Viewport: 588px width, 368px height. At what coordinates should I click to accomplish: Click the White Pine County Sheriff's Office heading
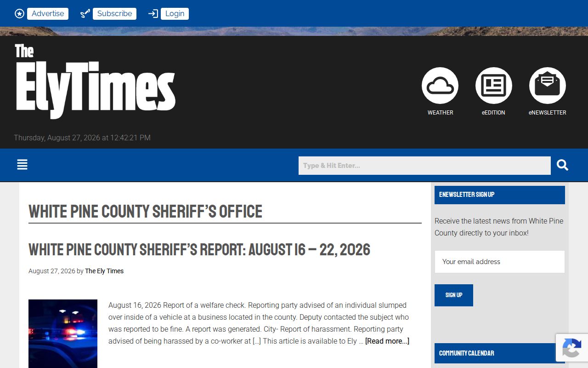tap(145, 212)
